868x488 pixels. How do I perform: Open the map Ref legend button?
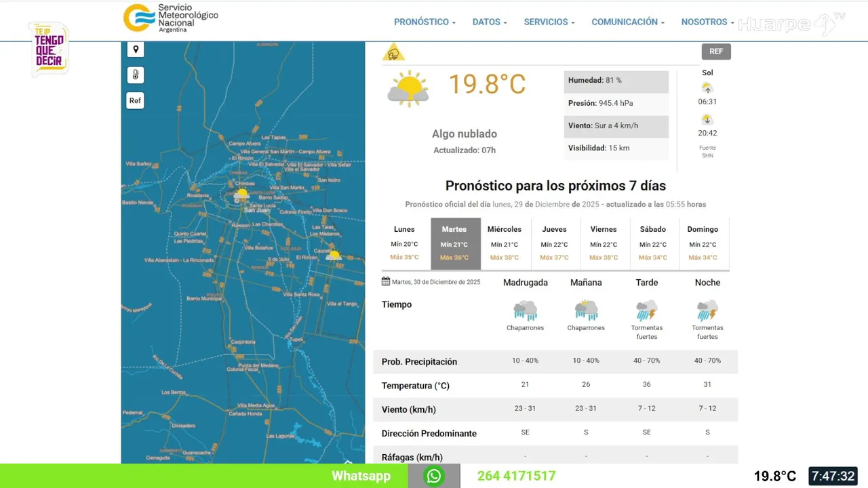pyautogui.click(x=136, y=101)
